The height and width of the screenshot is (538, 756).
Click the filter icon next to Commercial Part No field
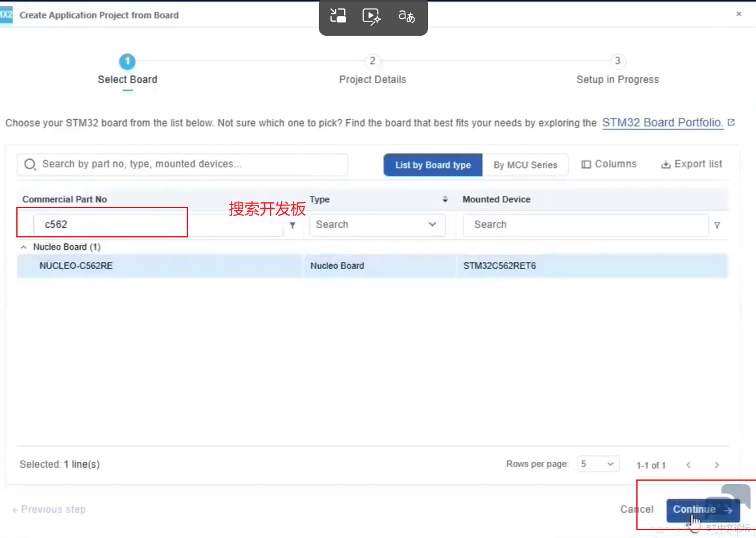click(293, 225)
